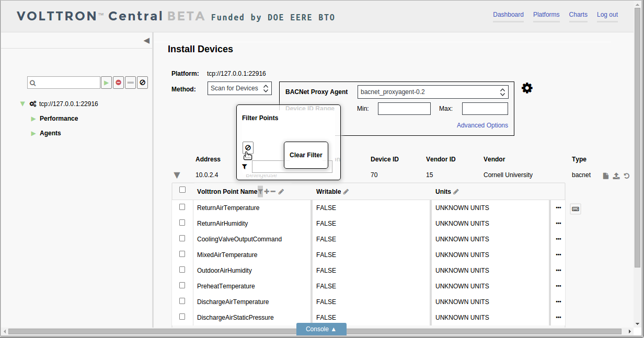This screenshot has width=644, height=338.
Task: Click the clear filter ban icon in popup
Action: click(x=248, y=148)
